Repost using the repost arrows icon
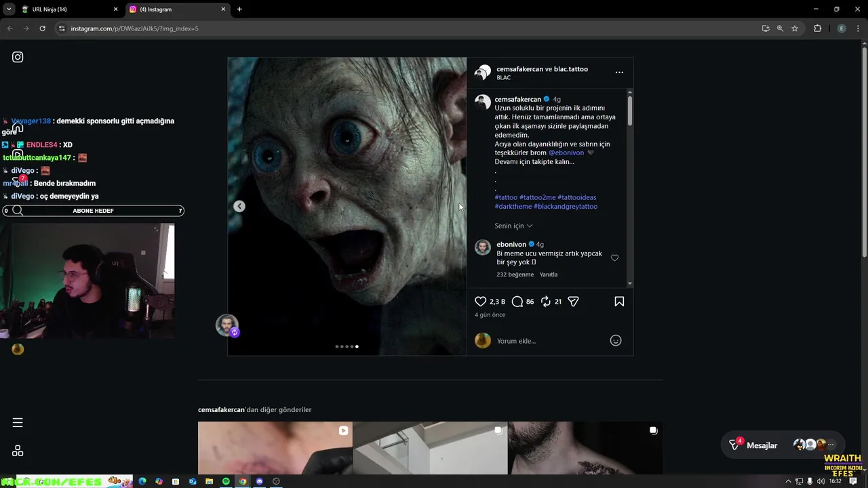 tap(545, 302)
